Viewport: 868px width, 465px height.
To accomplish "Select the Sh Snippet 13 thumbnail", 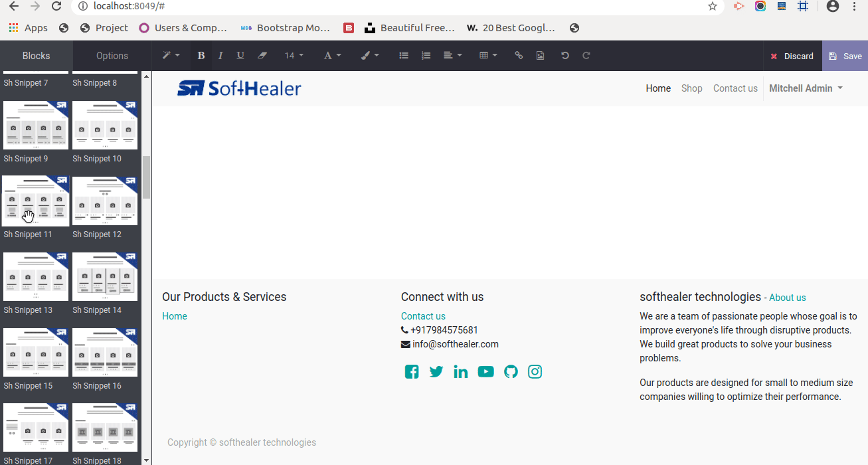I will point(36,277).
